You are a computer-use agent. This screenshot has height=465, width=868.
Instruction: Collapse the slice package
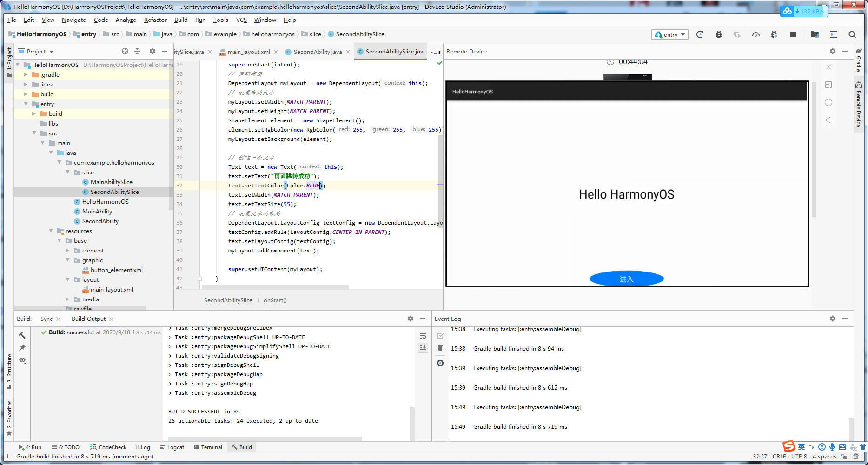[67, 172]
